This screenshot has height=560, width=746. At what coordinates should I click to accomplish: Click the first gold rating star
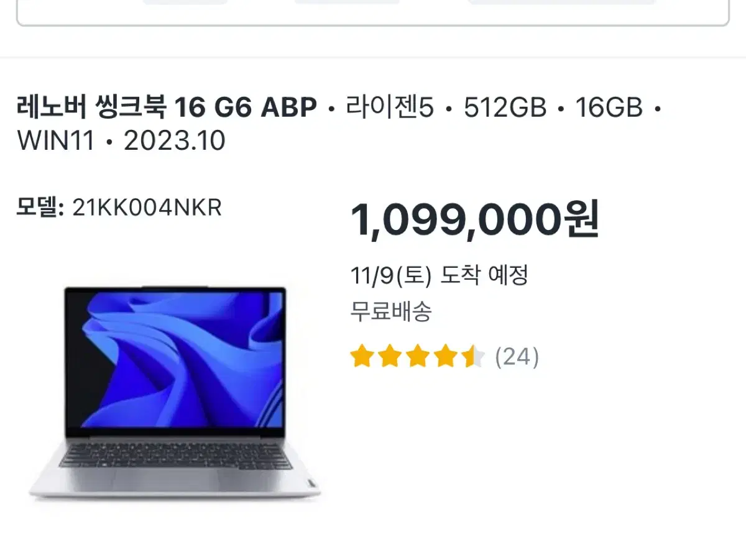[361, 357]
